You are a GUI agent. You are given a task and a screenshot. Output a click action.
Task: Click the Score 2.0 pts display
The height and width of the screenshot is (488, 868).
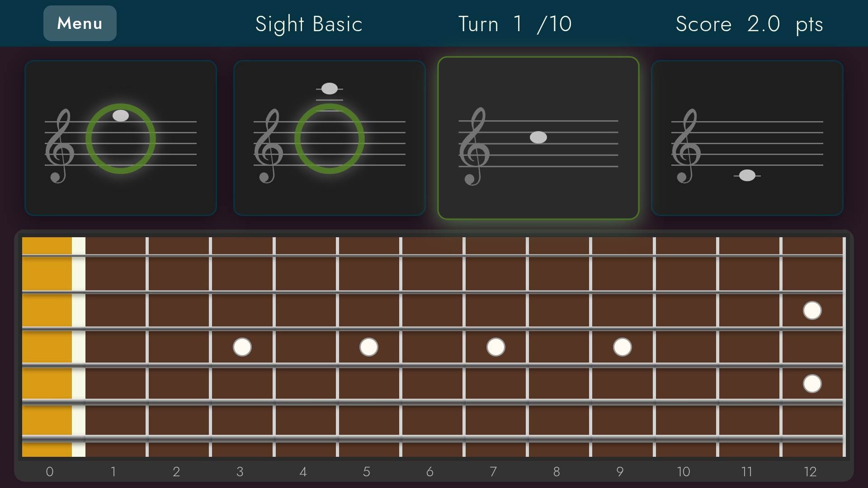749,24
